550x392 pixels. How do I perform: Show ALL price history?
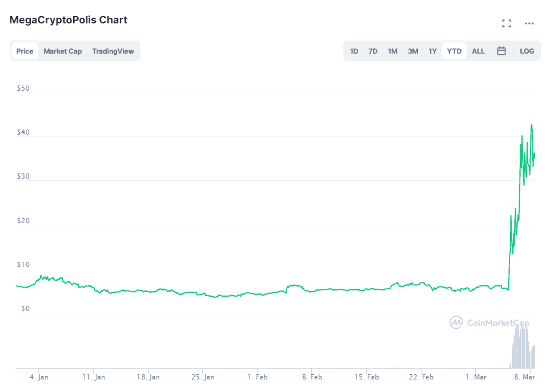(x=478, y=51)
